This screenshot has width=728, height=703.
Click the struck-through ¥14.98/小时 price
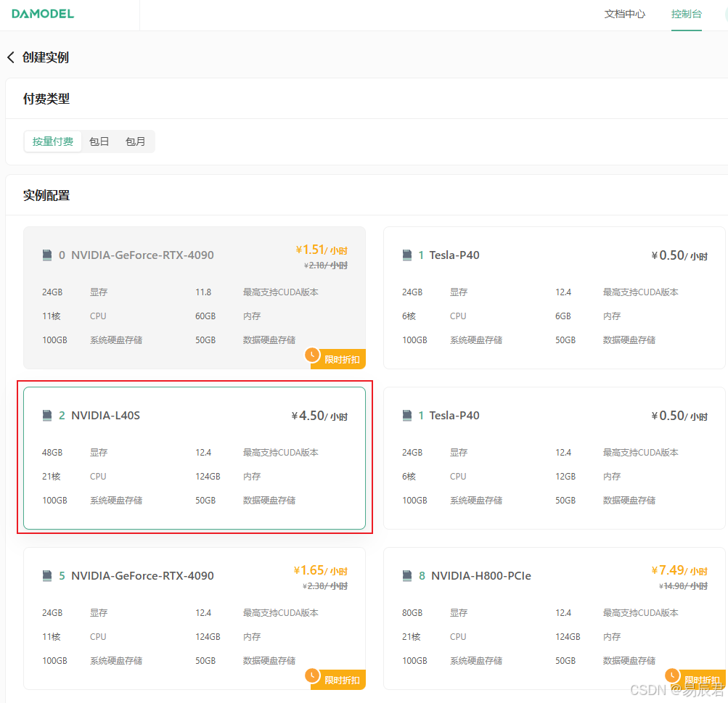[683, 586]
